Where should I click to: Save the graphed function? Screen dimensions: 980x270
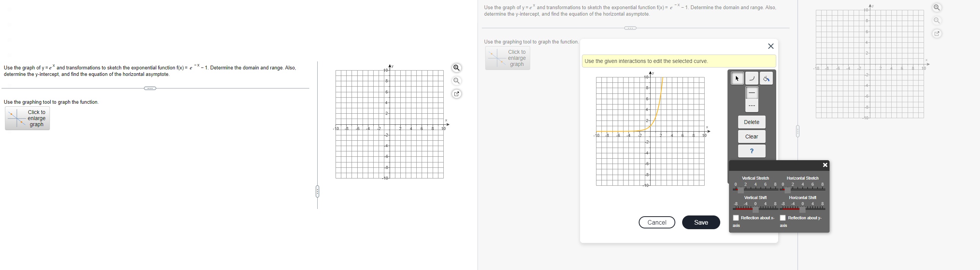[701, 222]
